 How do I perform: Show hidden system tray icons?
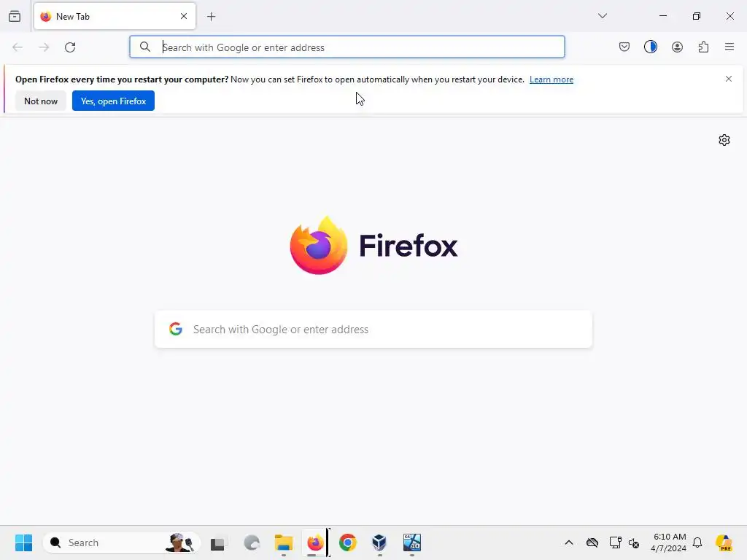[x=569, y=542]
